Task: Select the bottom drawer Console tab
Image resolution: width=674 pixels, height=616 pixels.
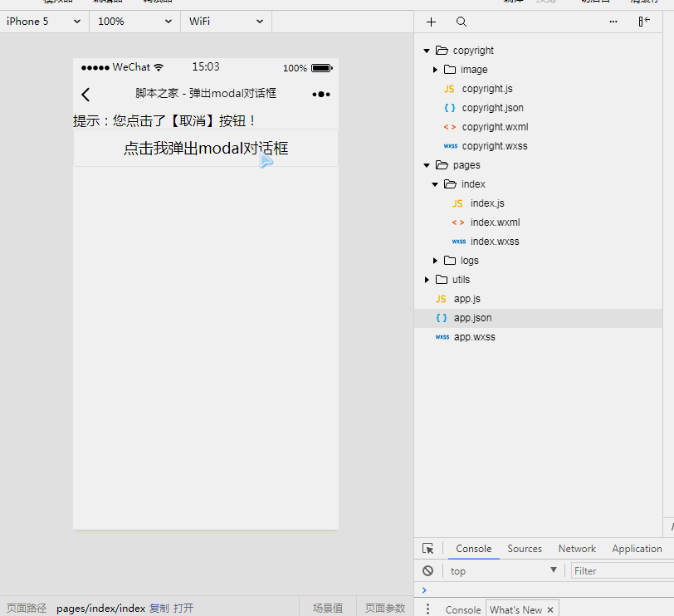Action: (x=463, y=609)
